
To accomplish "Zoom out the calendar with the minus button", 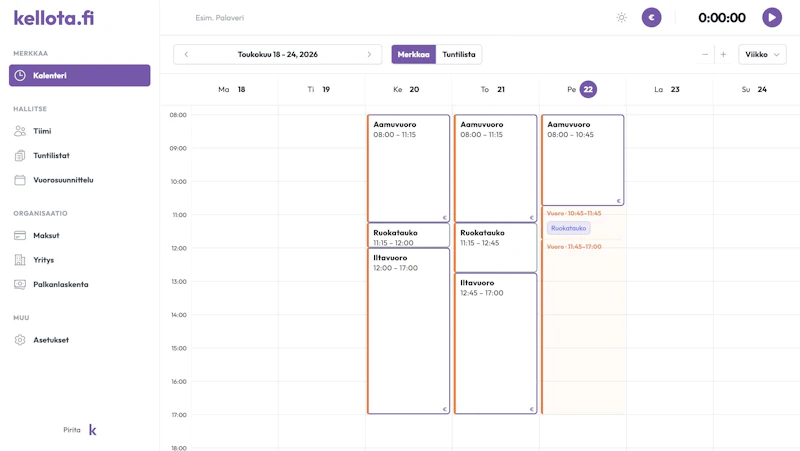I will click(x=705, y=55).
